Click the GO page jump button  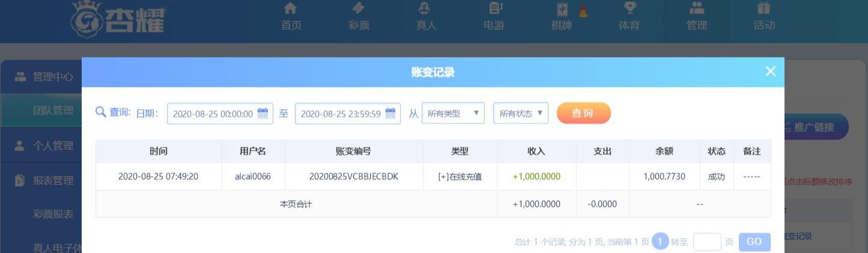point(754,242)
